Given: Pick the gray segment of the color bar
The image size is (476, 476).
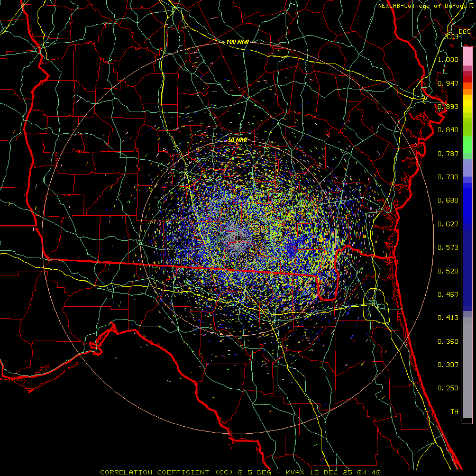Looking at the screenshot, I should click(467, 368).
